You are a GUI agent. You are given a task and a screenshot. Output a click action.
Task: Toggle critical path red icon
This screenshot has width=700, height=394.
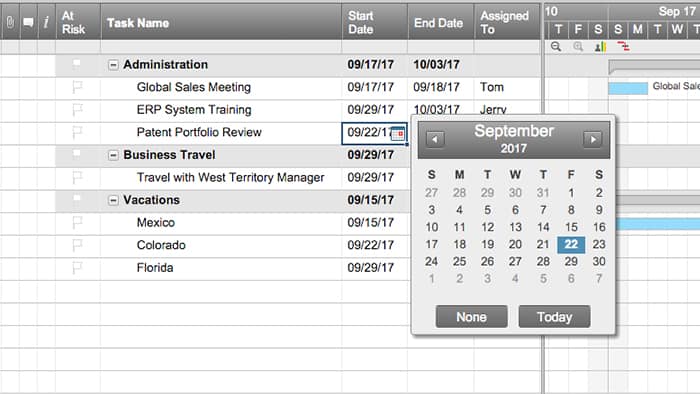point(623,46)
